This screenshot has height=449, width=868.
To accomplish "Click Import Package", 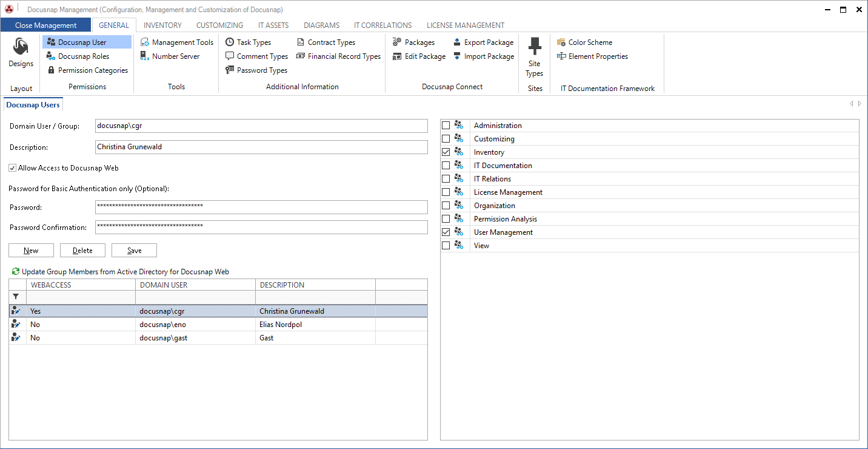I will (483, 56).
